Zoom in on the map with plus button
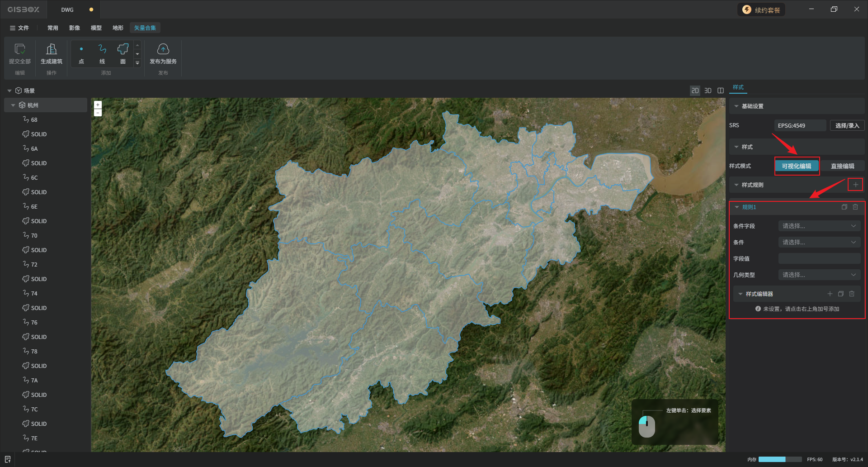Viewport: 868px width, 467px height. point(98,105)
